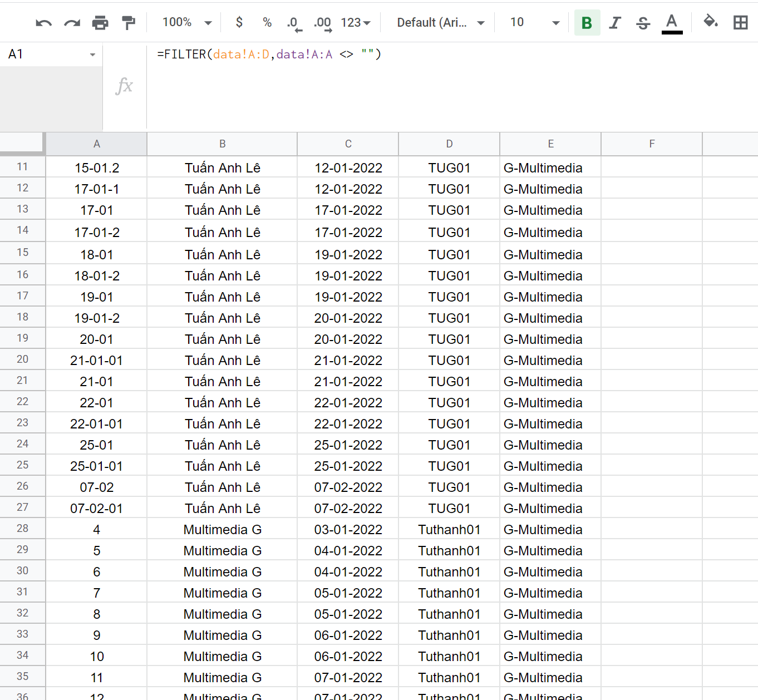Toggle Bold formatting

587,23
